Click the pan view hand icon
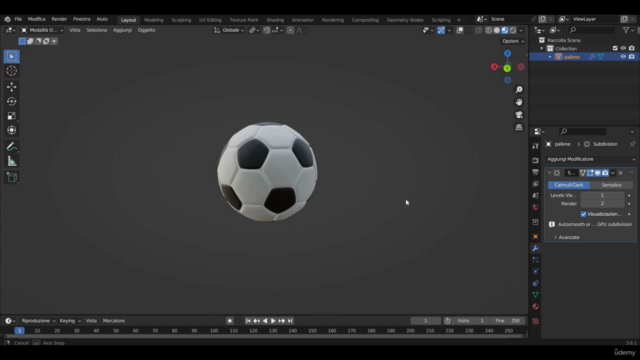The width and height of the screenshot is (640, 360). click(x=519, y=102)
